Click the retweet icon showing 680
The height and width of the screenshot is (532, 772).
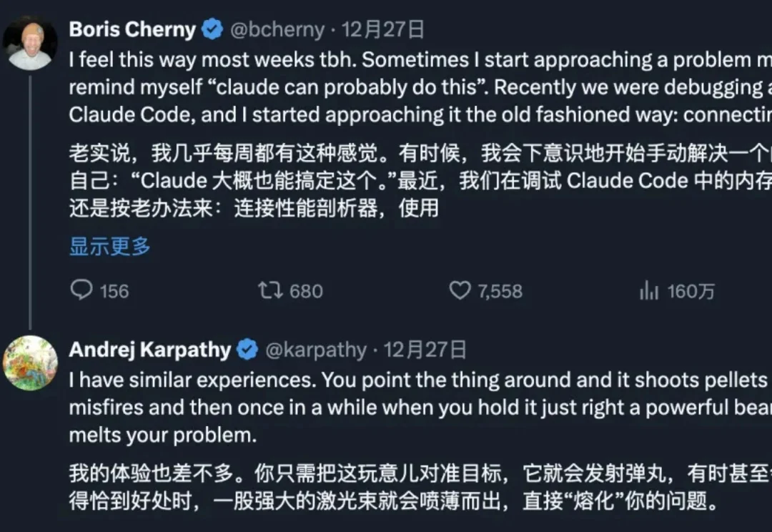(x=272, y=290)
